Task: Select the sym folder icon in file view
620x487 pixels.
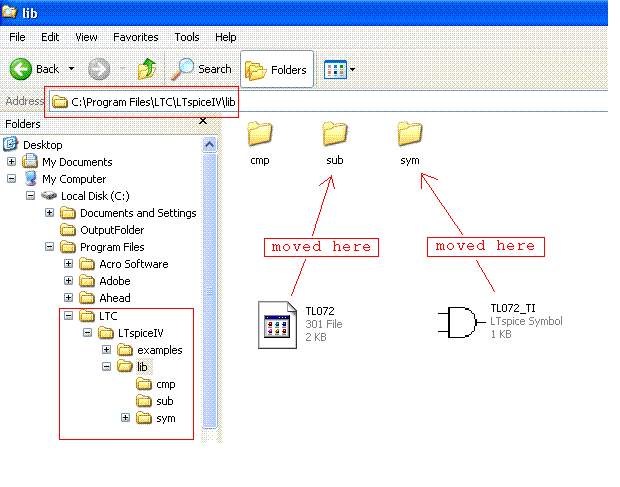Action: click(x=410, y=134)
